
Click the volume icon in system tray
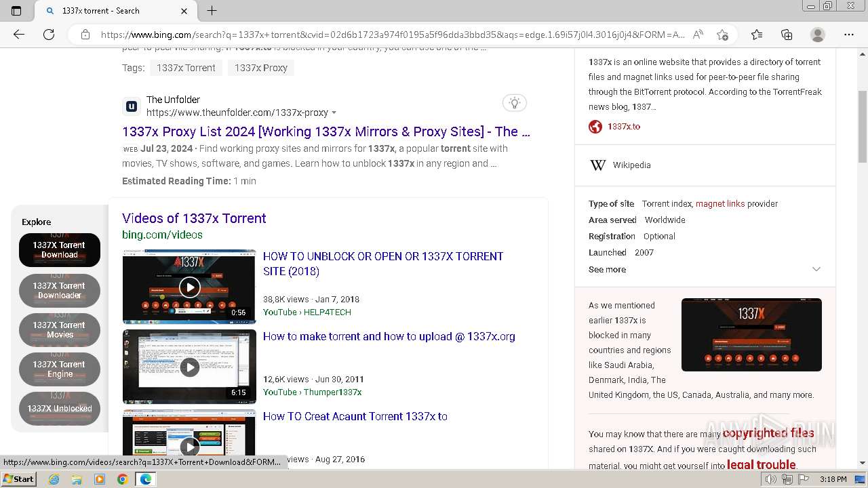click(772, 479)
